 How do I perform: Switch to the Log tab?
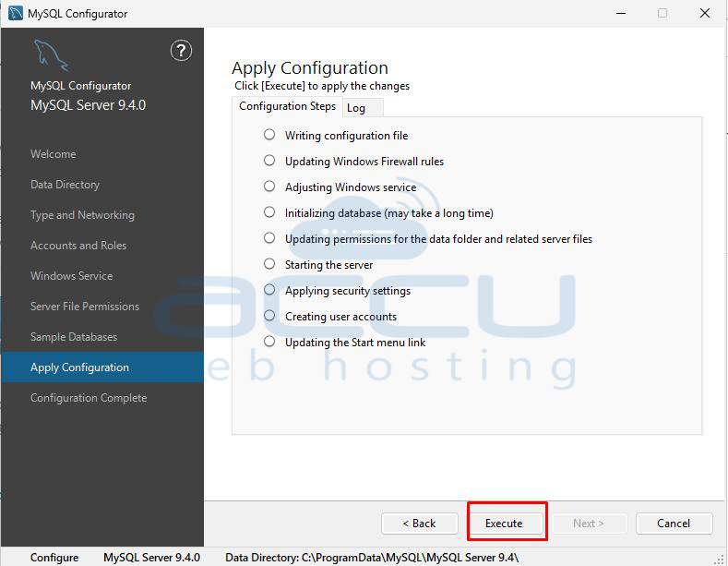[x=356, y=108]
